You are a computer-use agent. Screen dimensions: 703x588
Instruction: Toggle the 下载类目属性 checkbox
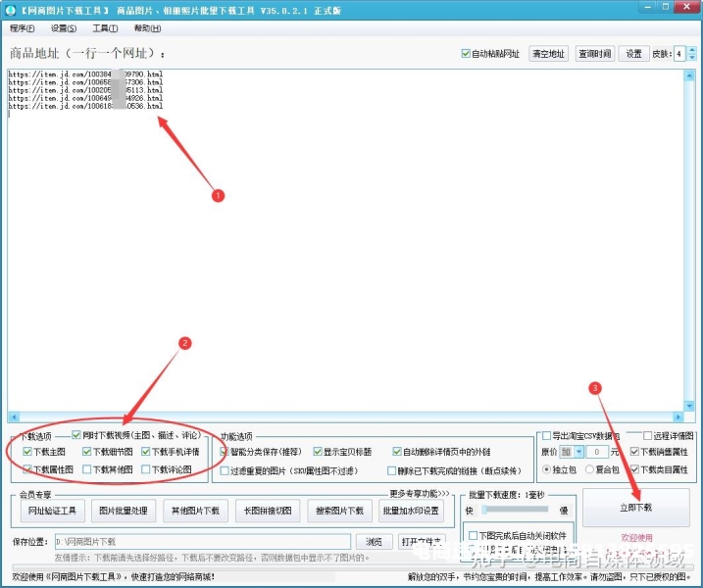click(634, 469)
